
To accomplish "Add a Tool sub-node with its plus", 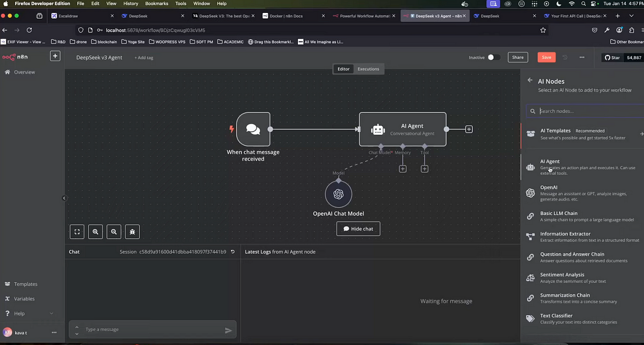I will pos(425,169).
